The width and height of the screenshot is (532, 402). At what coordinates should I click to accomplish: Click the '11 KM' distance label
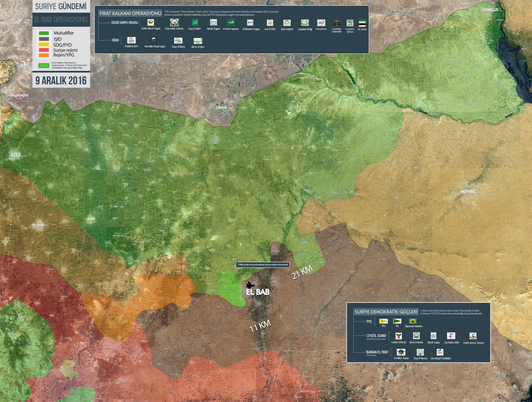click(260, 326)
